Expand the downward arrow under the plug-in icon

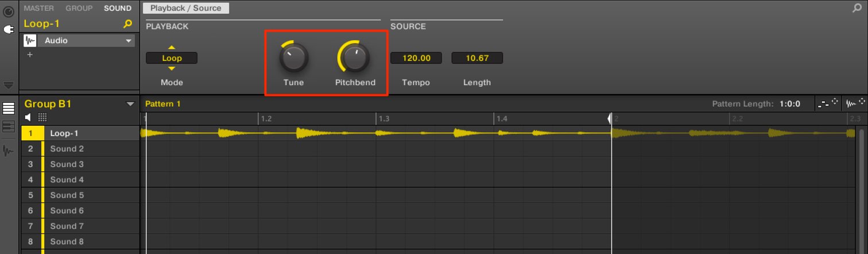point(9,85)
